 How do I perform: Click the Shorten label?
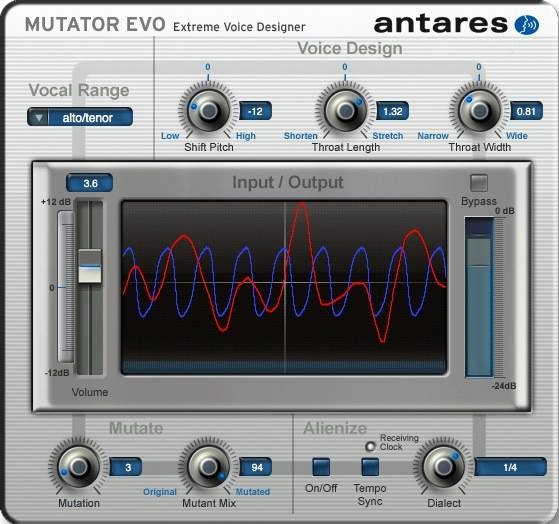301,136
